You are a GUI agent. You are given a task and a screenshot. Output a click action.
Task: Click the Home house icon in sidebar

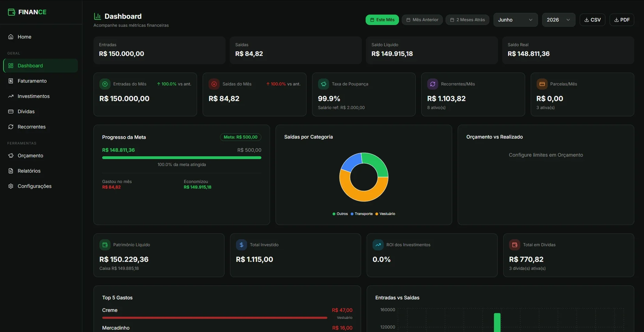point(11,37)
